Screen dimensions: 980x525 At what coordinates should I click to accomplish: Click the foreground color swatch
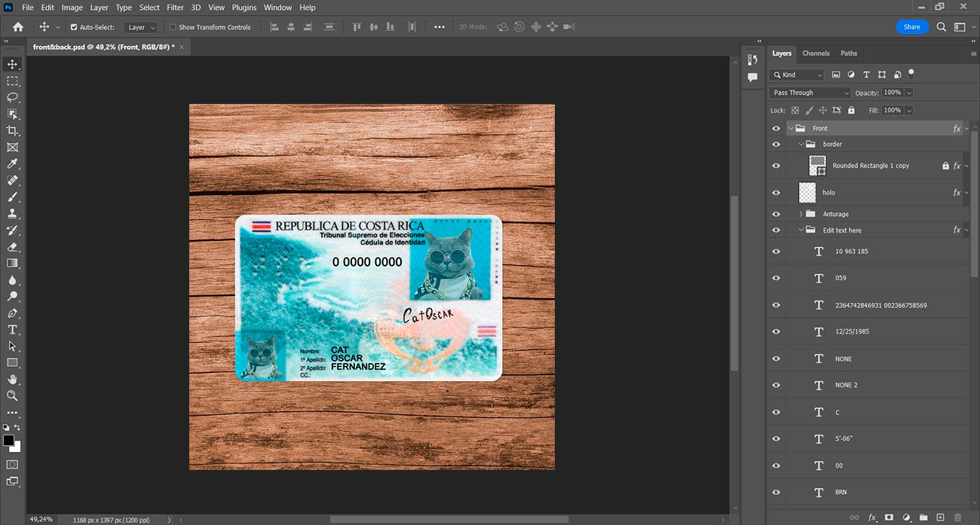point(8,440)
